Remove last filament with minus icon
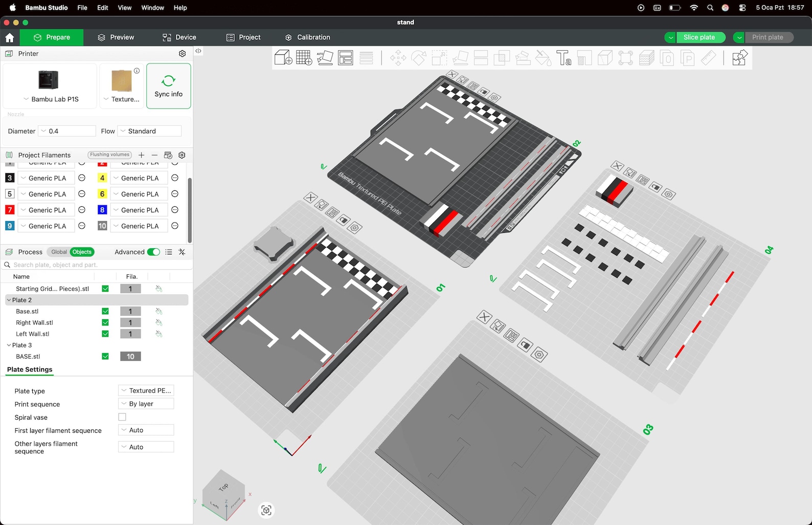The height and width of the screenshot is (525, 812). point(154,155)
